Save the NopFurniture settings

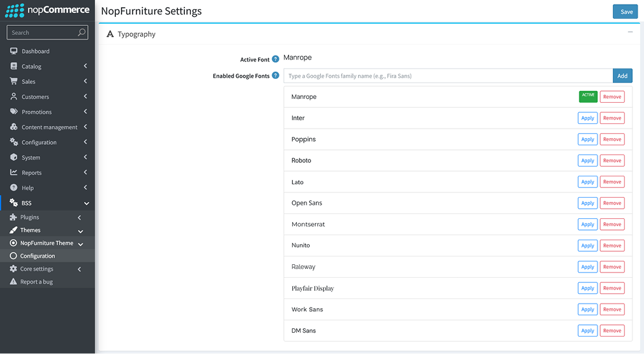pyautogui.click(x=625, y=12)
